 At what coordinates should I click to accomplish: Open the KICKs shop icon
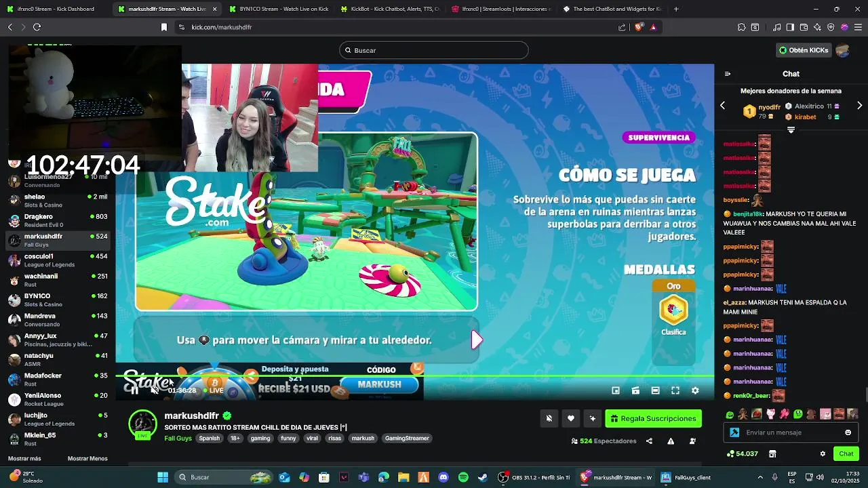tap(772, 453)
